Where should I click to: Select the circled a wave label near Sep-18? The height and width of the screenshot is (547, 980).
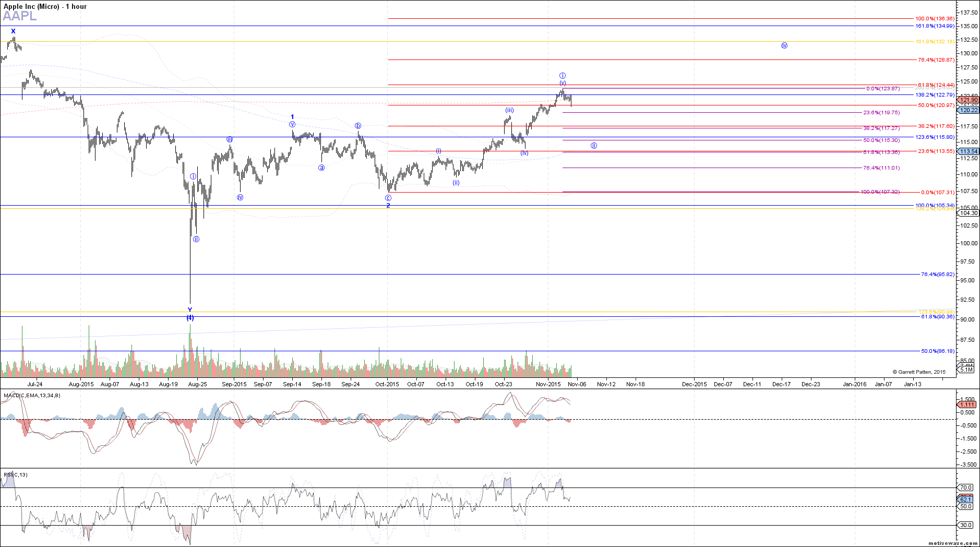[x=321, y=168]
